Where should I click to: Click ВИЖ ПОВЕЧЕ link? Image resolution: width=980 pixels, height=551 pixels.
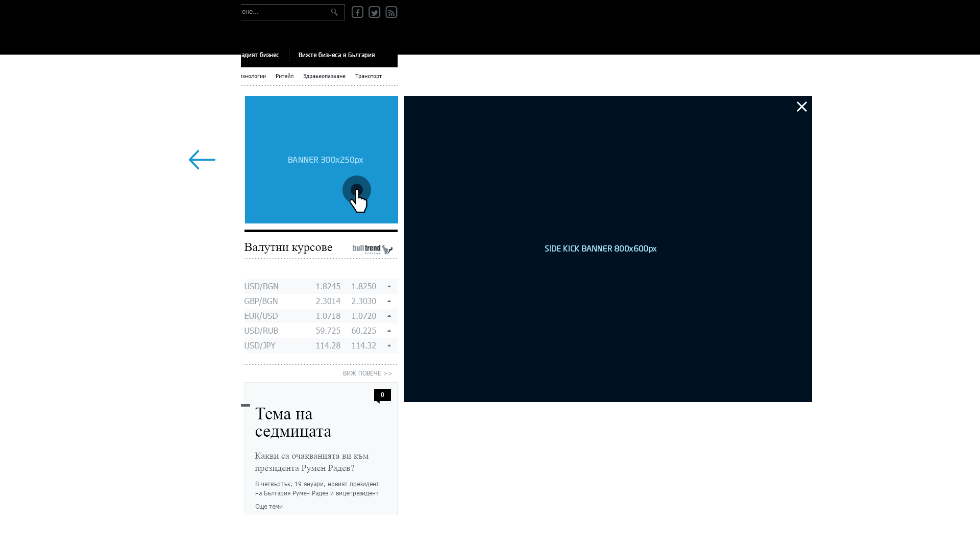tap(367, 373)
